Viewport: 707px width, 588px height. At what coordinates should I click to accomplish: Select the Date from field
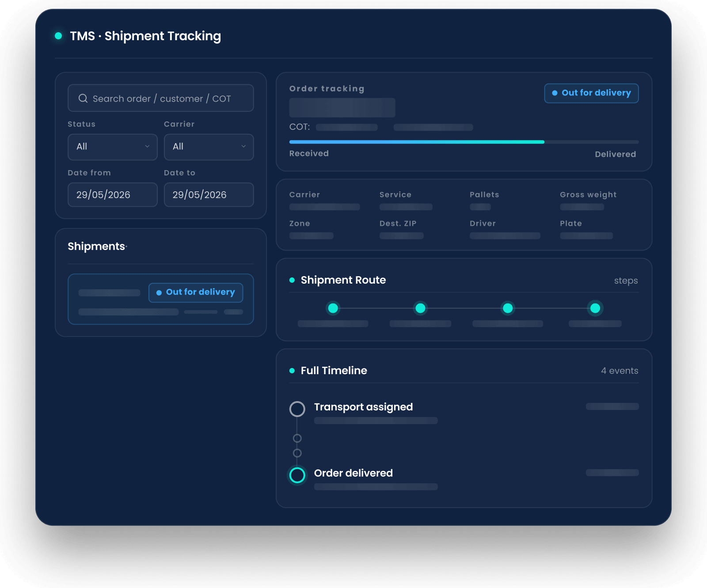[x=113, y=195]
